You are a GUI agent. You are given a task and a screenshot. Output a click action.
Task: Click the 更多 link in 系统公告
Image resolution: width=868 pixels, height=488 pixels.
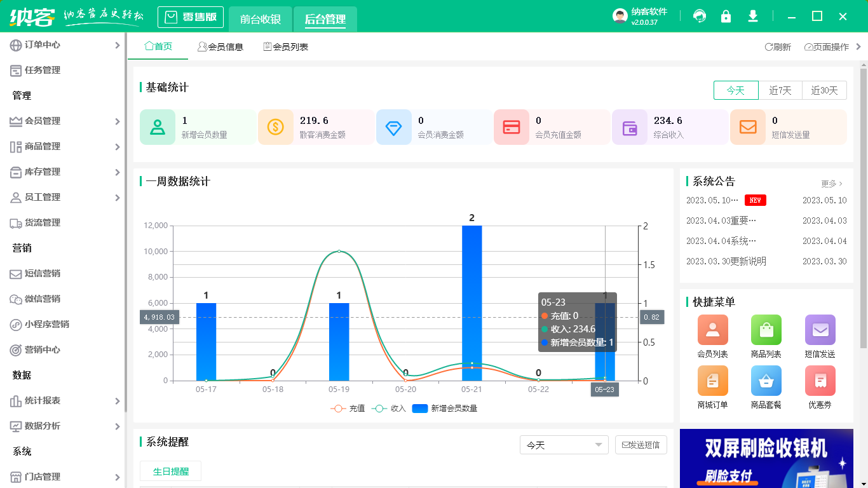pyautogui.click(x=832, y=184)
